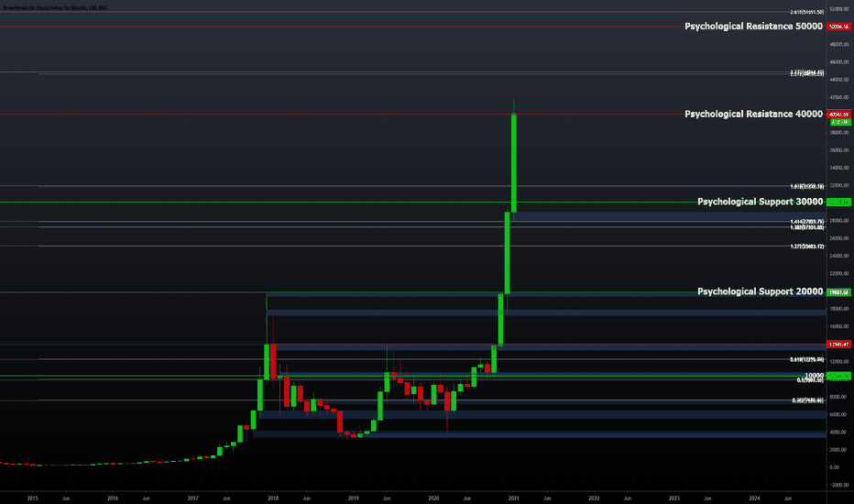Click the green 20000-level price tag on scale
The width and height of the screenshot is (854, 504).
(x=838, y=292)
